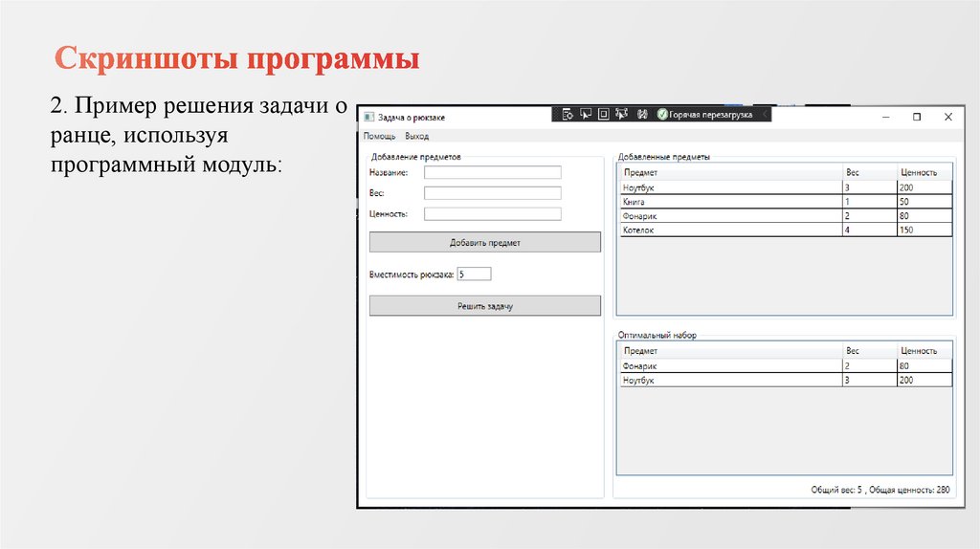Viewport: 980px width, 549px height.
Task: Click the green Hot Reload checkmark icon
Action: pos(662,115)
